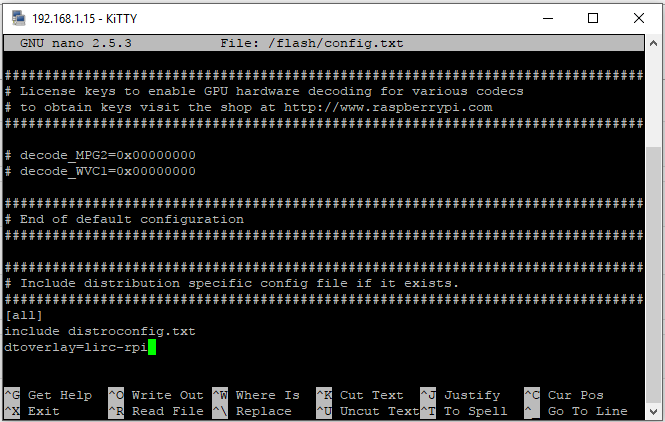
Task: Click the 'File: /flash/config.txt' header
Action: pos(312,43)
